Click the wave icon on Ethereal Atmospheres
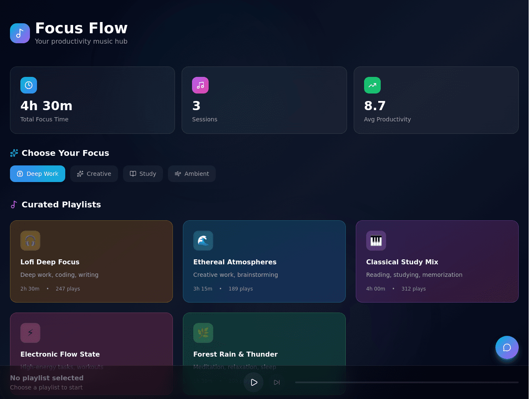Viewport: 532px width, 399px height. point(203,241)
